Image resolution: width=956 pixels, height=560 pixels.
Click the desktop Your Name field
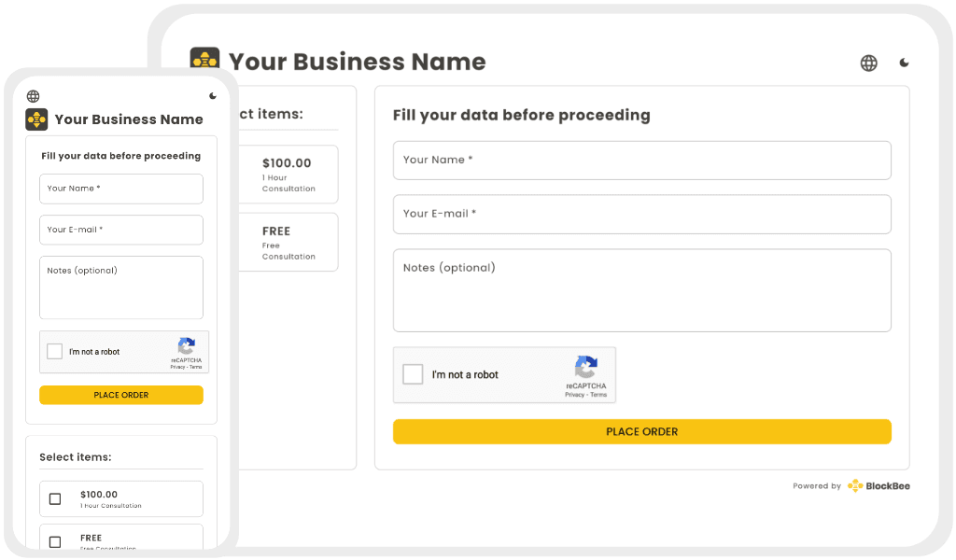pyautogui.click(x=641, y=161)
